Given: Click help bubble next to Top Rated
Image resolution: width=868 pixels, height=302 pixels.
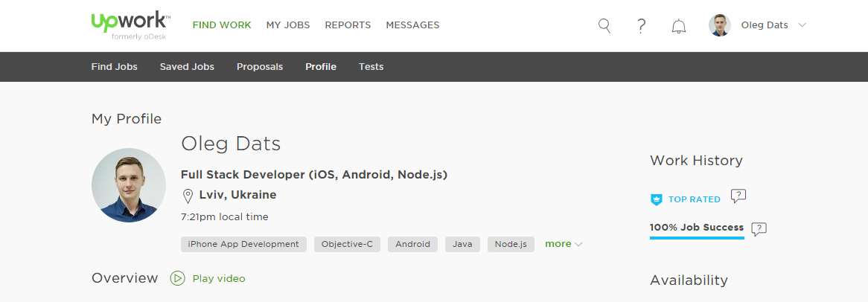Looking at the screenshot, I should (738, 196).
